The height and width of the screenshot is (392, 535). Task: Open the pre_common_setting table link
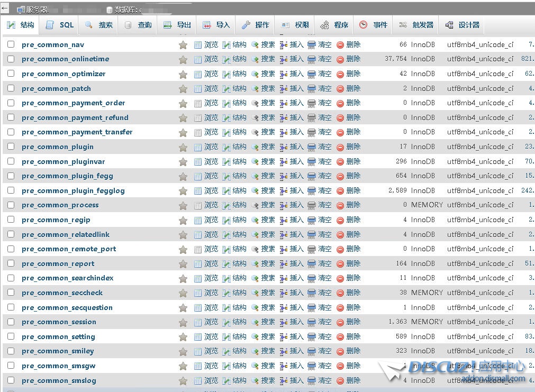pos(58,337)
